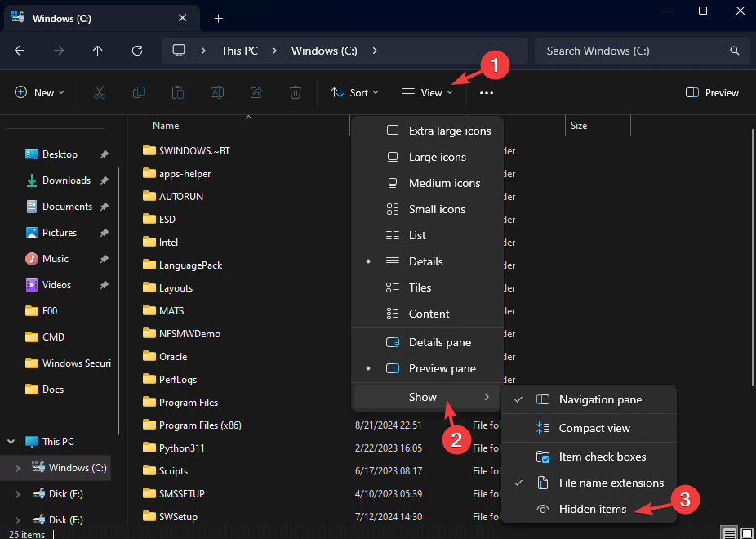Open the Sort dropdown
This screenshot has height=539, width=756.
[354, 92]
